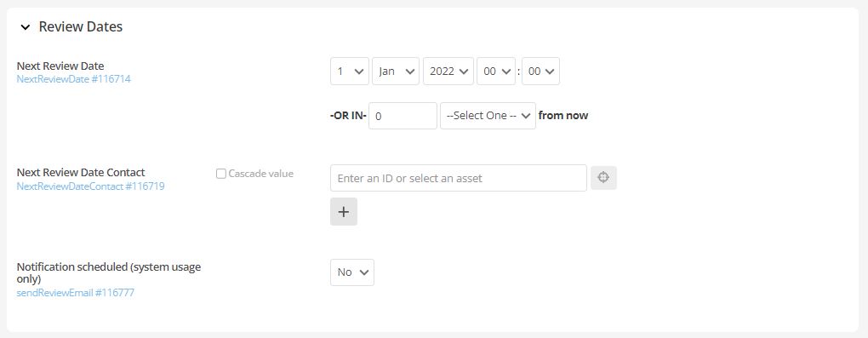
Task: Add another contact with plus button
Action: pos(344,212)
